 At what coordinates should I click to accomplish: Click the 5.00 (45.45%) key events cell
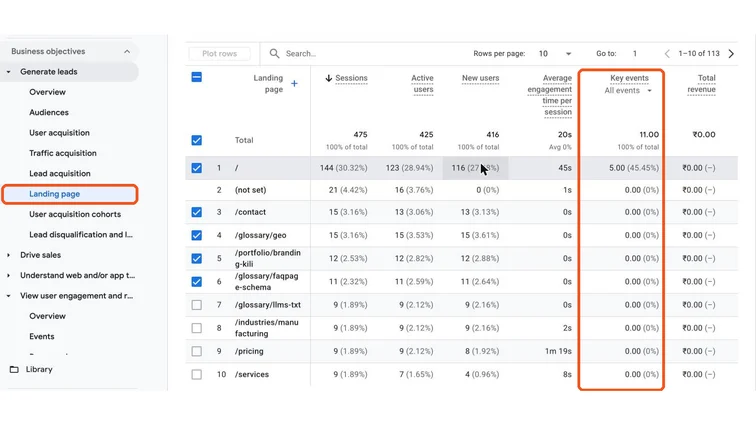click(x=634, y=168)
